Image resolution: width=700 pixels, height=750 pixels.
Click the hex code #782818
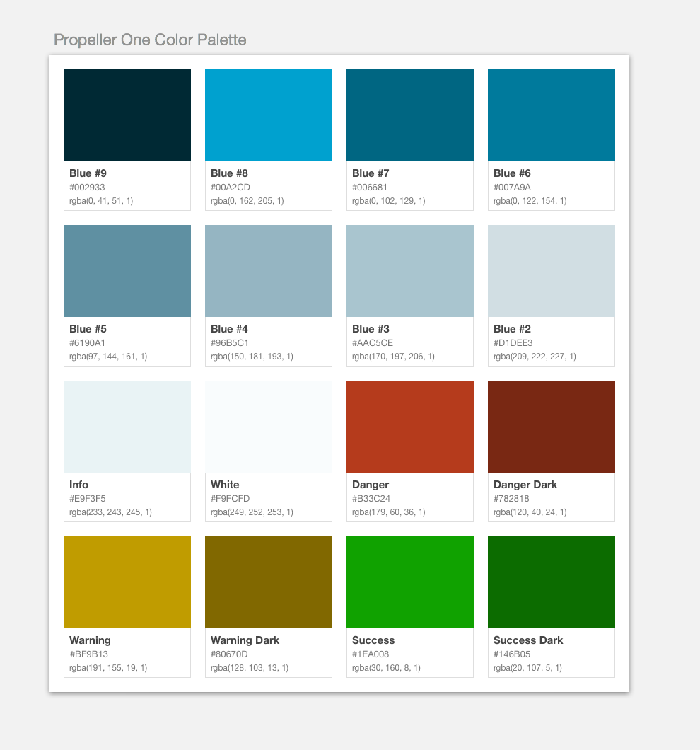click(511, 498)
